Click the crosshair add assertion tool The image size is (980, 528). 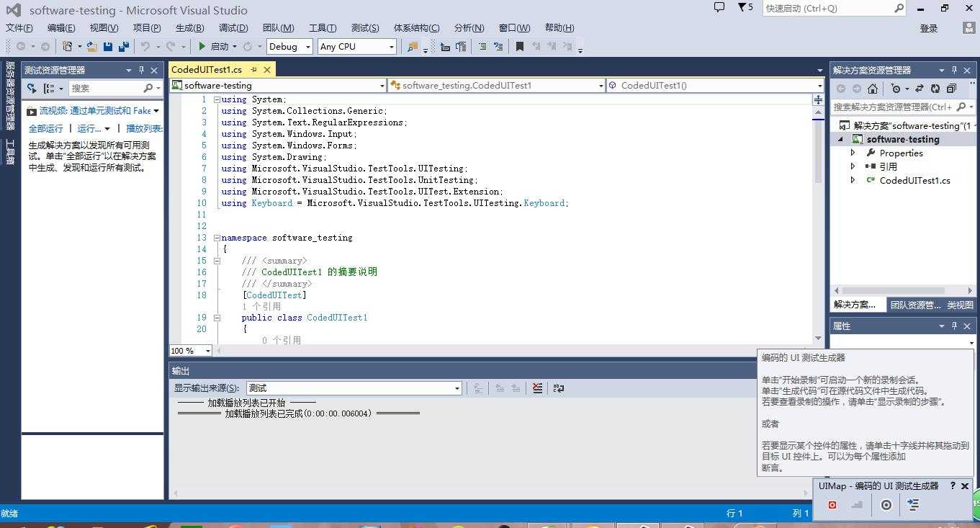[886, 505]
